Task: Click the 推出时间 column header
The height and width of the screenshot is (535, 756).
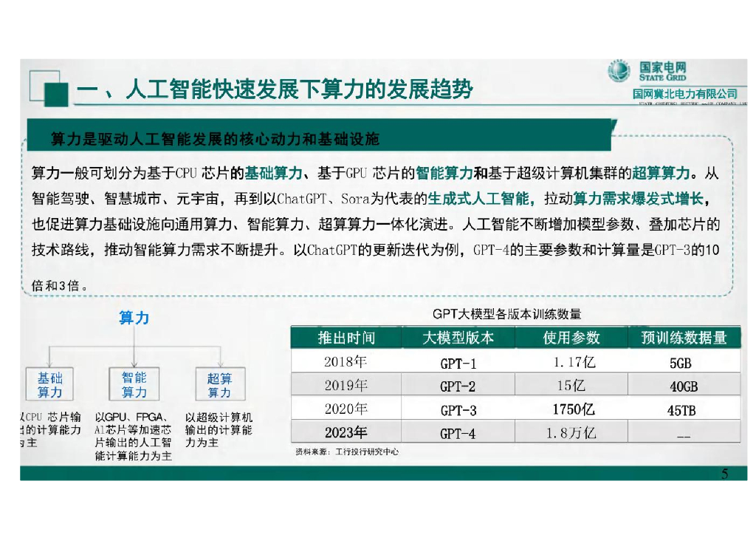Action: pyautogui.click(x=346, y=338)
